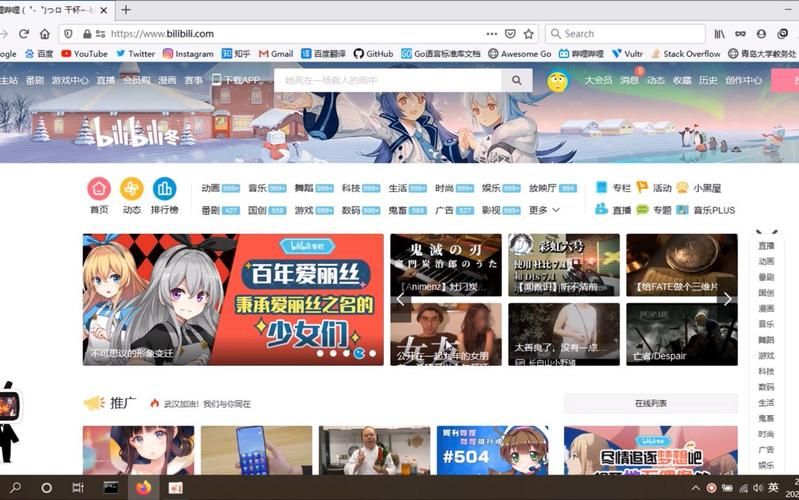The width and height of the screenshot is (799, 500).
Task: Open the Firefox Library icon
Action: click(719, 34)
